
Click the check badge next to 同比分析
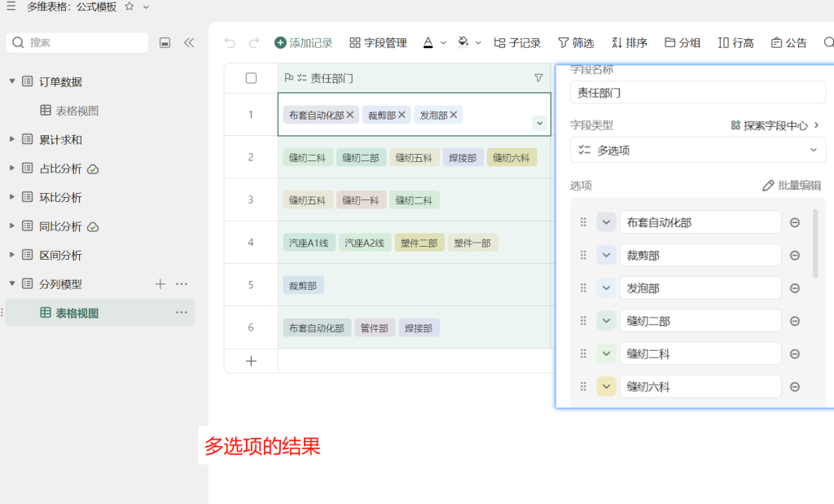coord(93,227)
